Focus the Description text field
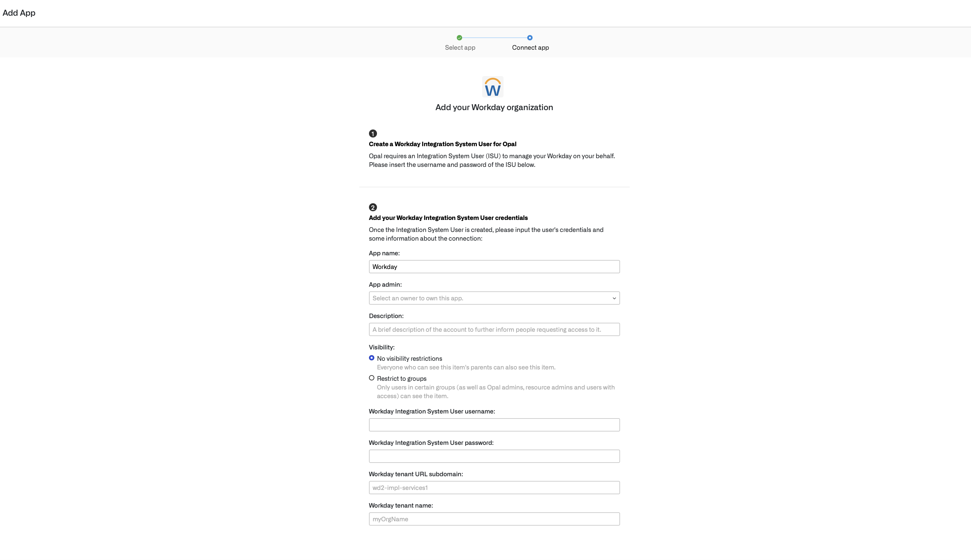This screenshot has height=560, width=971. (494, 330)
